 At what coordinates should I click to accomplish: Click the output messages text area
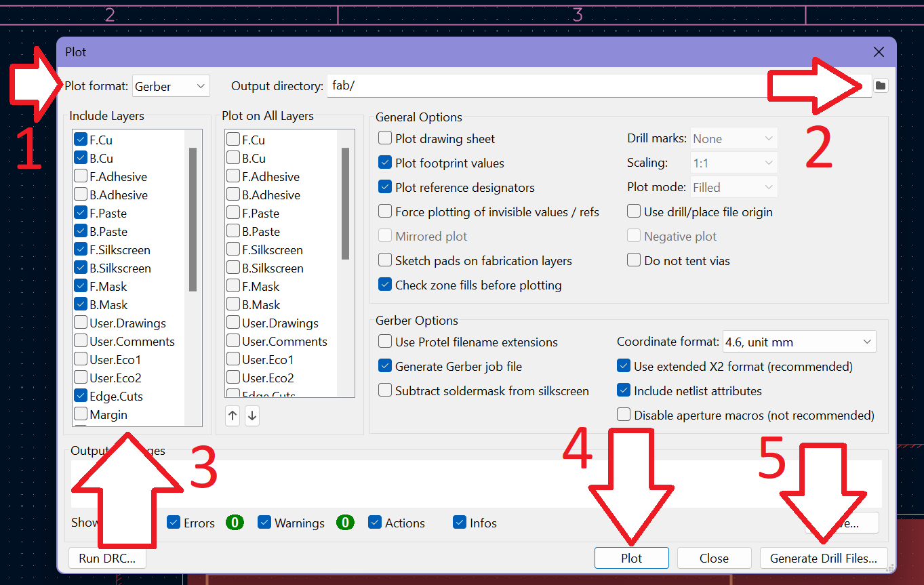476,483
